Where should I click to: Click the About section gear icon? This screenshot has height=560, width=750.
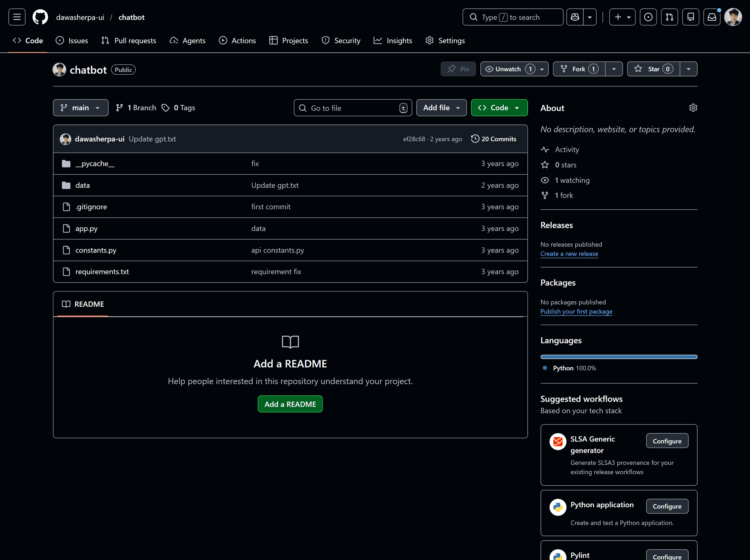click(x=693, y=108)
